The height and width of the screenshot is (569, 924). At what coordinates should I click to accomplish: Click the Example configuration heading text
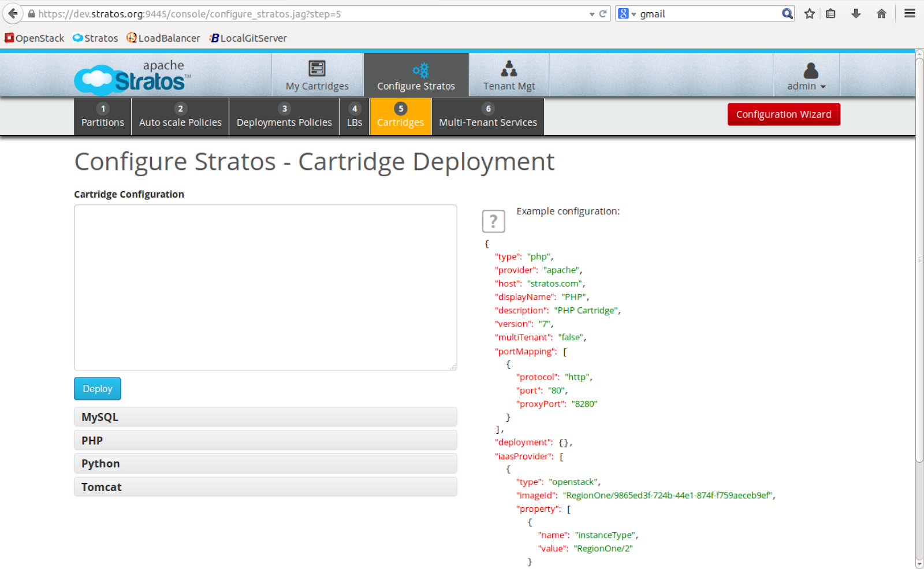[x=568, y=211]
